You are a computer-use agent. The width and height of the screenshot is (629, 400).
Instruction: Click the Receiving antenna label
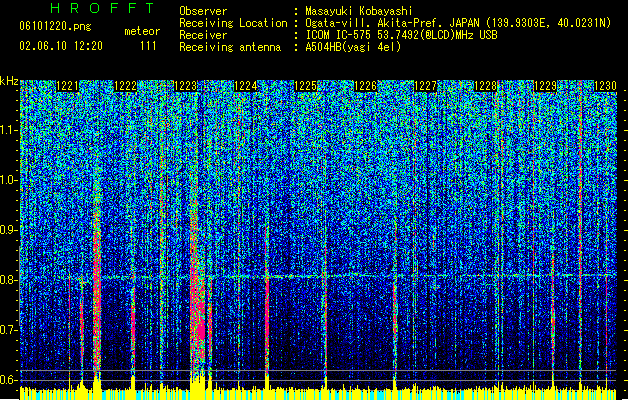click(230, 47)
